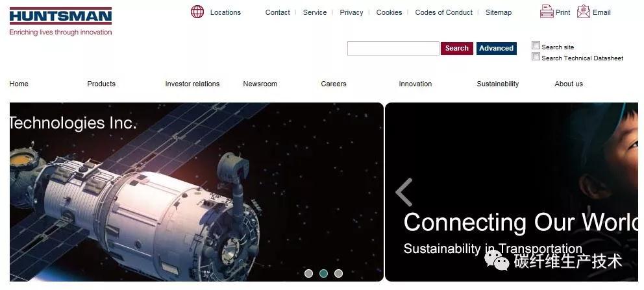
Task: Select the first carousel dot
Action: (x=309, y=273)
